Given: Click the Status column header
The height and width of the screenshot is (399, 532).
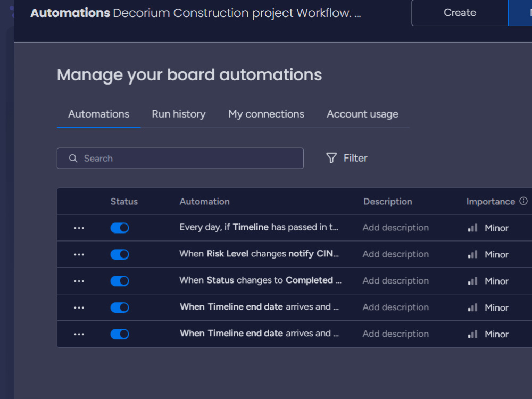Looking at the screenshot, I should pyautogui.click(x=124, y=202).
